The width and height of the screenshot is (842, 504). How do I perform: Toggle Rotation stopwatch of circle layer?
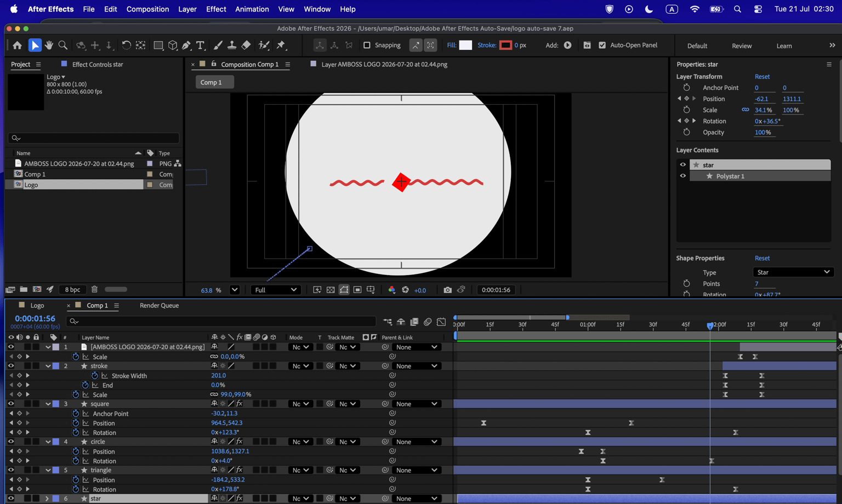coord(76,461)
